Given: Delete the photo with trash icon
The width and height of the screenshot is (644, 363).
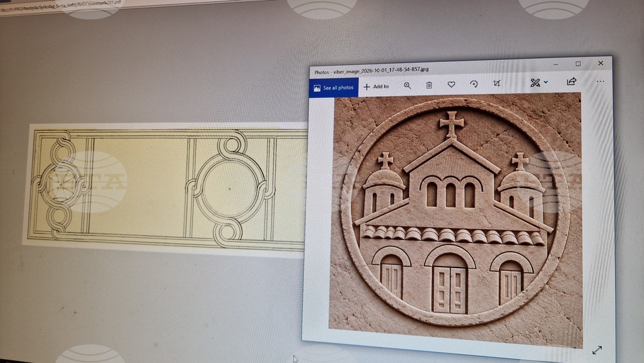Looking at the screenshot, I should point(429,85).
